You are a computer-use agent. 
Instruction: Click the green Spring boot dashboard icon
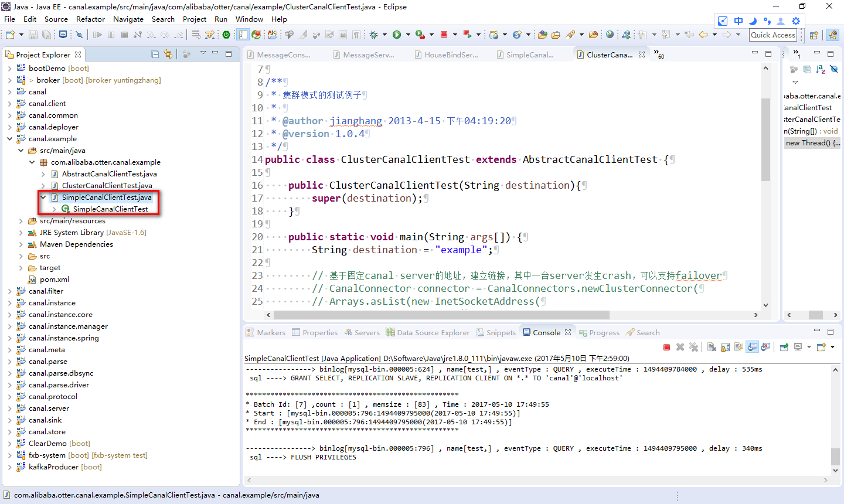226,35
